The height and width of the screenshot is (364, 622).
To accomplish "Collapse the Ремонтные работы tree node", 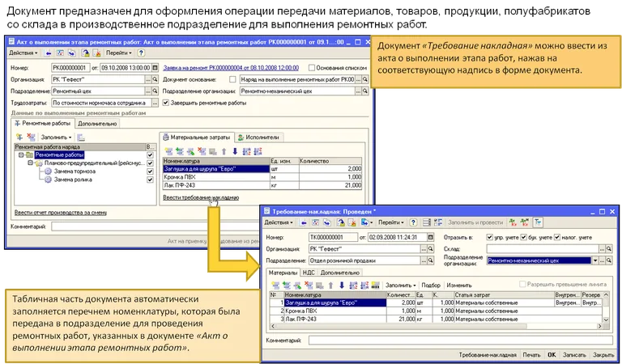I will click(20, 154).
